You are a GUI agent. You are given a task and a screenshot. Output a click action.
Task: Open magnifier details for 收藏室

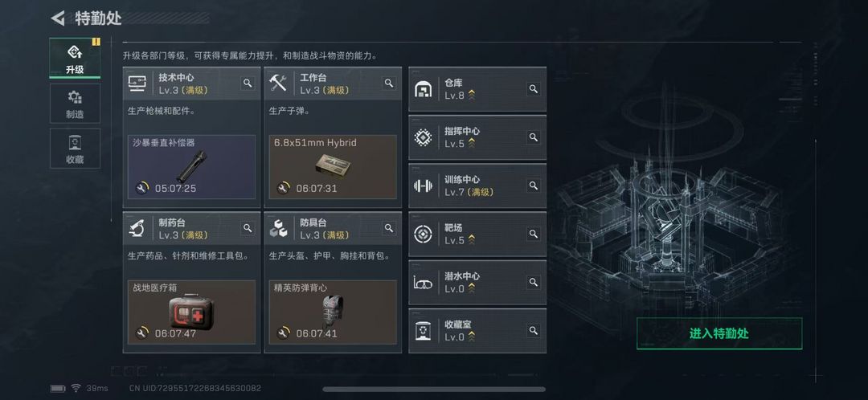(x=533, y=330)
